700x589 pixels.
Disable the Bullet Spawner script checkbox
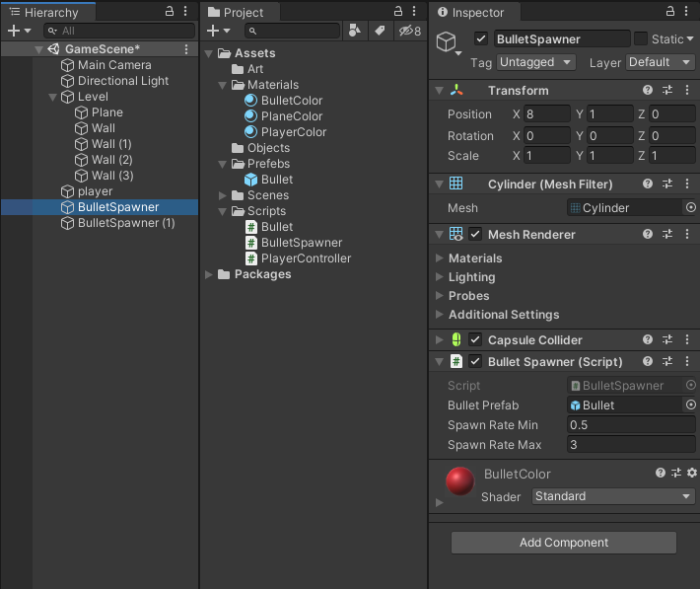point(475,361)
